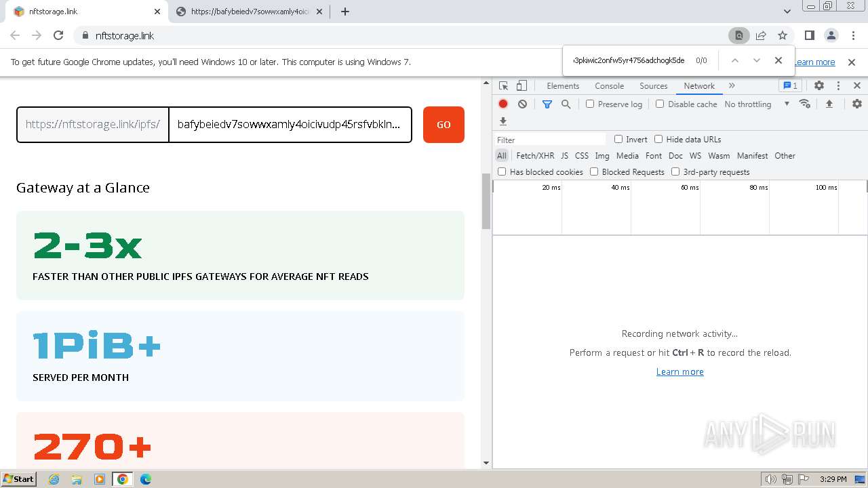
Task: Click the browser back arrow
Action: 15,35
